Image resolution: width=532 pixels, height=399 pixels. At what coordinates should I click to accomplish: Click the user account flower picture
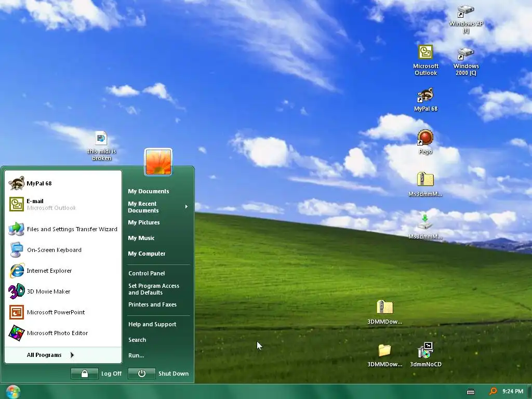click(158, 162)
